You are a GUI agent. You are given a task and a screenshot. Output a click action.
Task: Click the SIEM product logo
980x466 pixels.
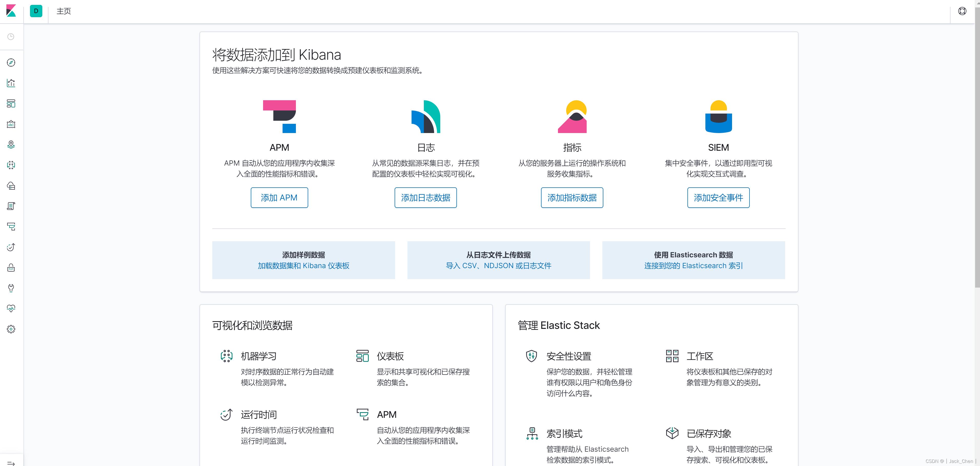point(718,116)
